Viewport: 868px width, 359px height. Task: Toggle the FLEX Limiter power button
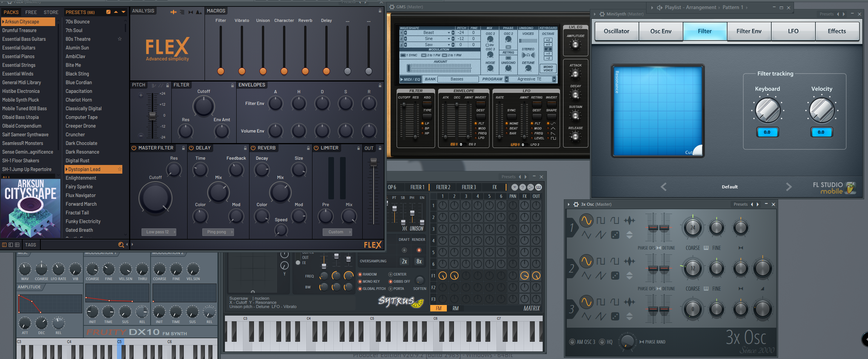pyautogui.click(x=316, y=148)
